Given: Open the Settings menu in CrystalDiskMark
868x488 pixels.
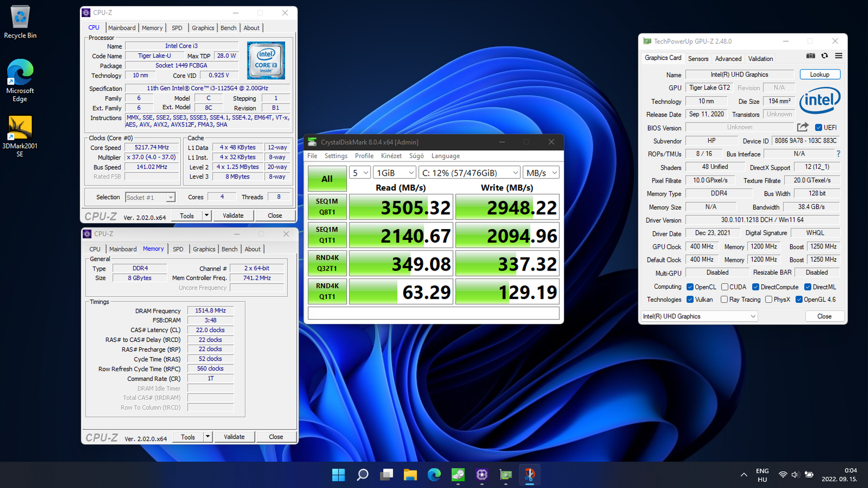Looking at the screenshot, I should click(x=336, y=156).
